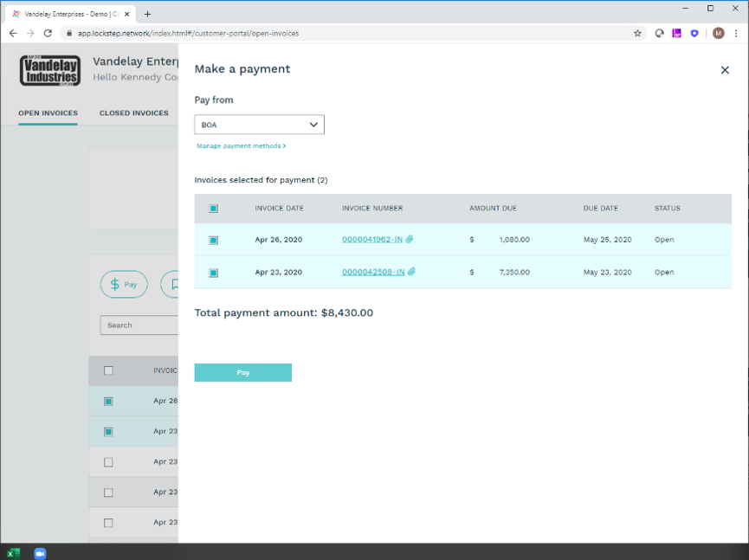Open Excel from the taskbar
The width and height of the screenshot is (749, 560).
click(13, 553)
